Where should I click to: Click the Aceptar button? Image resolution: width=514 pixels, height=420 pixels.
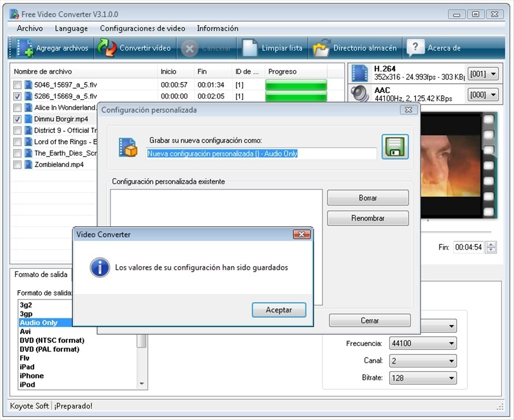pos(279,310)
